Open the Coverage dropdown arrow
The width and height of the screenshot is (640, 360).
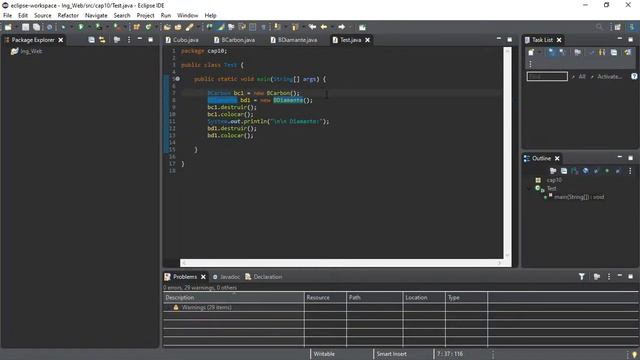pos(107,27)
